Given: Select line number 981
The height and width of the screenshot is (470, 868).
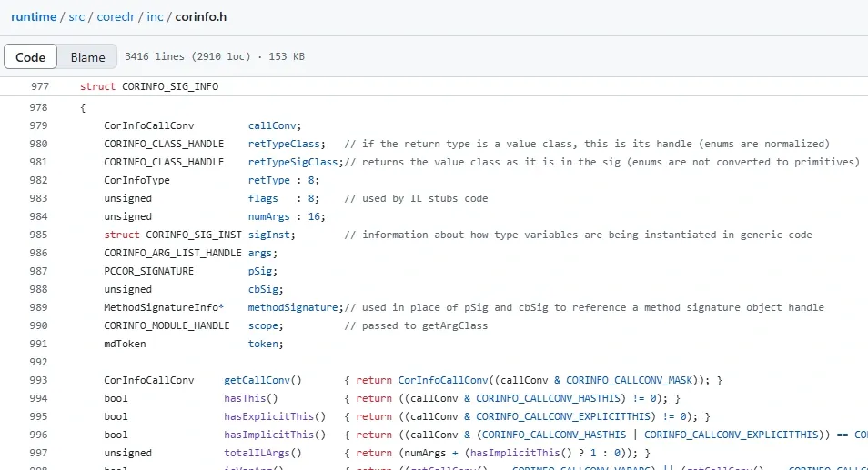Looking at the screenshot, I should [39, 162].
